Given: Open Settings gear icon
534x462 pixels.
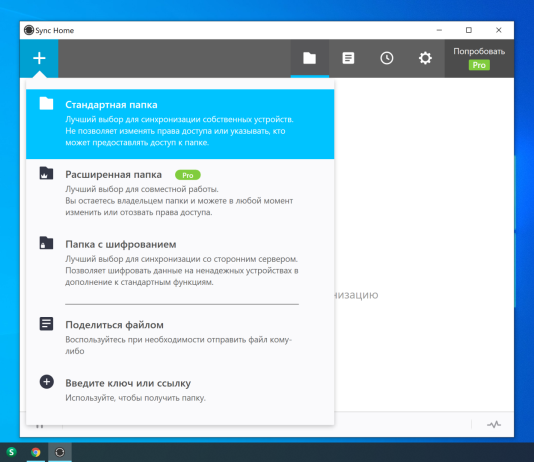Looking at the screenshot, I should coord(425,58).
